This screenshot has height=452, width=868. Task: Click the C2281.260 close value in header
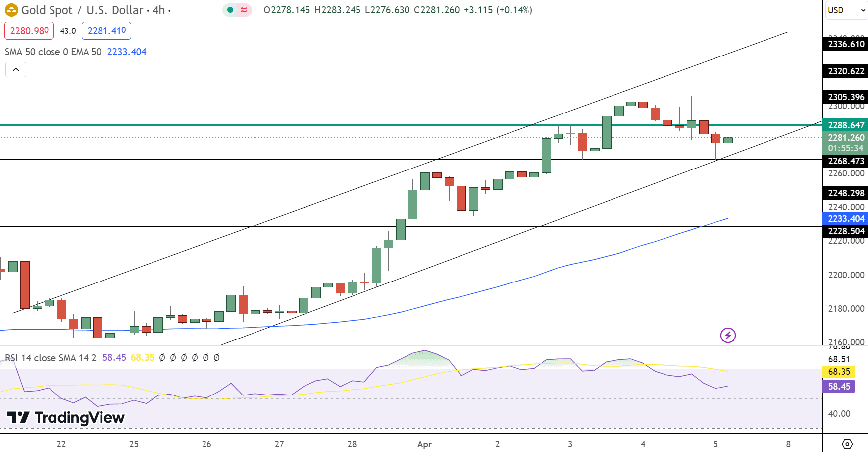[437, 10]
